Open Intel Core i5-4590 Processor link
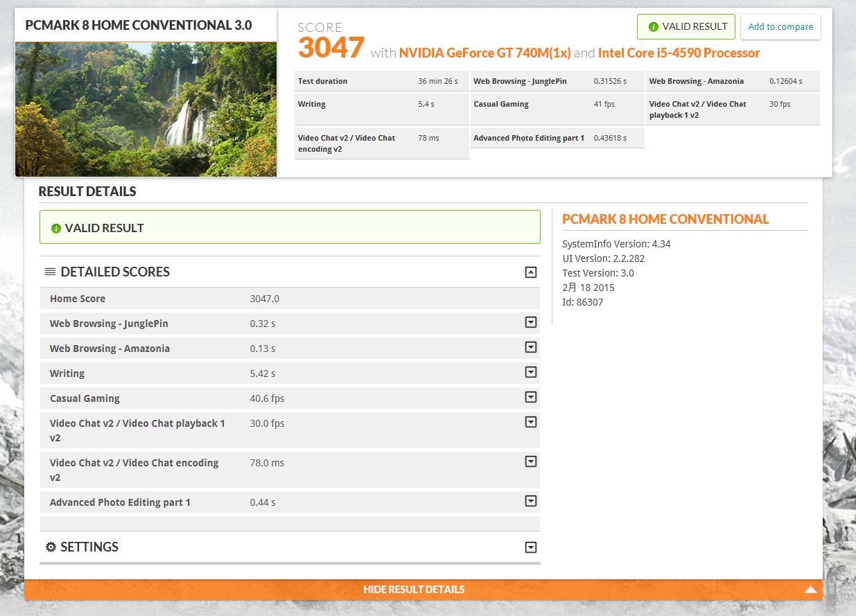The height and width of the screenshot is (616, 856). pos(679,53)
